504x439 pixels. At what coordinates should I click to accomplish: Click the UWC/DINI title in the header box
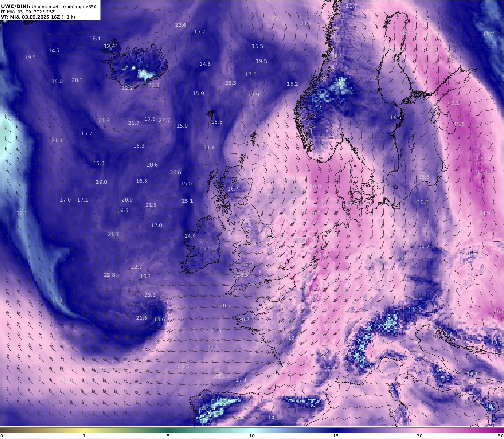(x=16, y=6)
